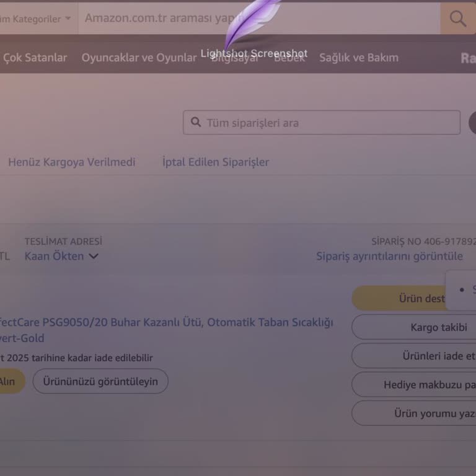476x476 pixels.
Task: Open Bebek category in navigation bar
Action: pyautogui.click(x=289, y=58)
